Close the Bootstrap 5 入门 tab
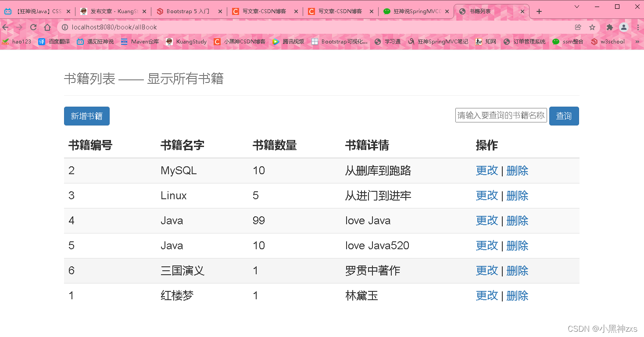Viewport: 644px width, 337px height. [220, 11]
